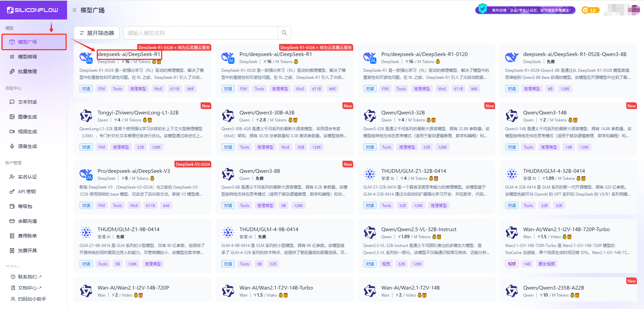
Task: Click 图生视频 tag on Wan2.1-I2V-720P-Turbo card
Action: point(547,264)
